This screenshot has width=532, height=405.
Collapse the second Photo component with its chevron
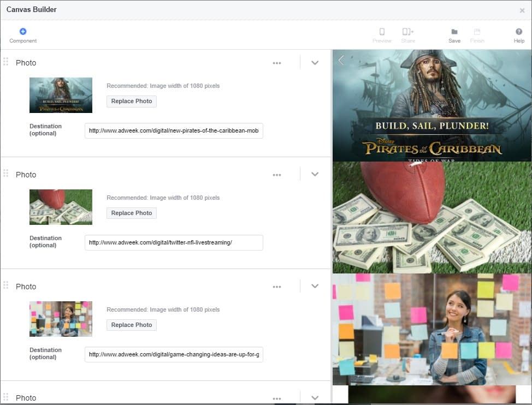click(x=315, y=174)
